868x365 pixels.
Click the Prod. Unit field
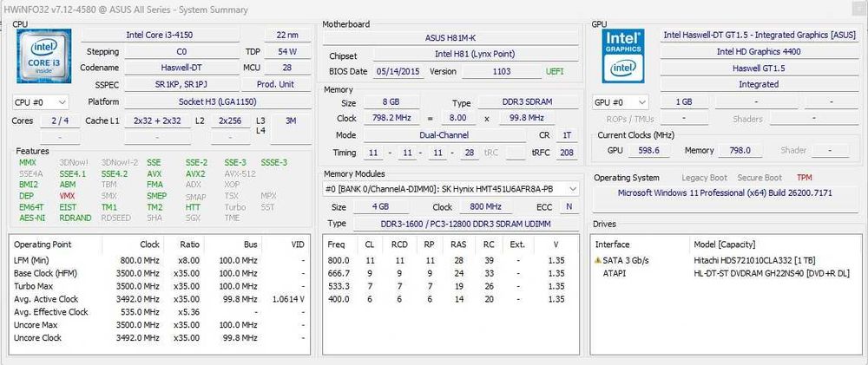pyautogui.click(x=276, y=84)
